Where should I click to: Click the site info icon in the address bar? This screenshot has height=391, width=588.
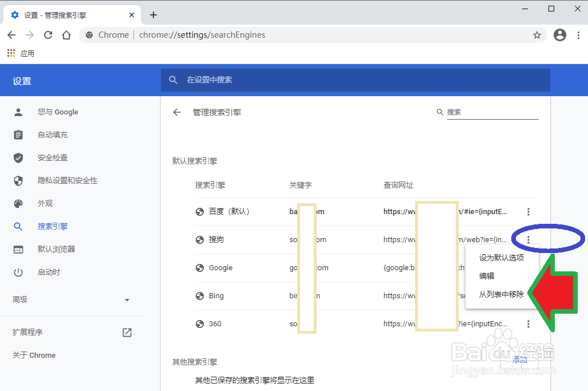(89, 35)
